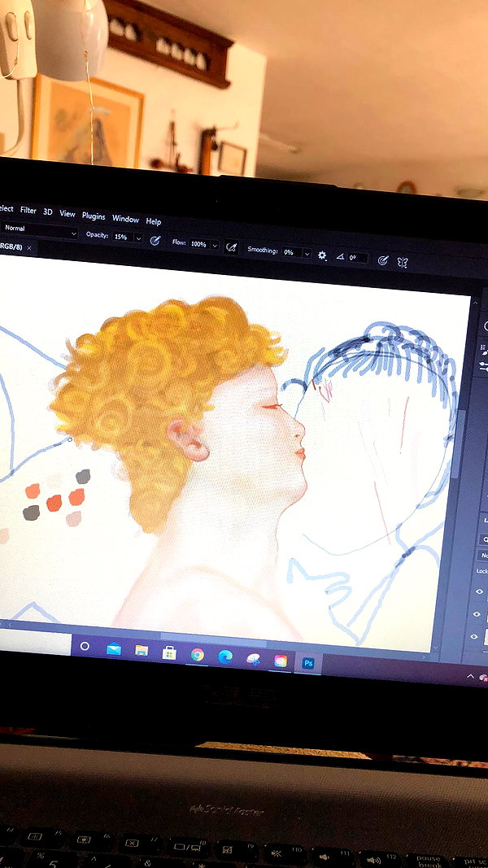Image resolution: width=488 pixels, height=868 pixels.
Task: Expand the Opacity slider dropdown arrow
Action: click(x=138, y=238)
